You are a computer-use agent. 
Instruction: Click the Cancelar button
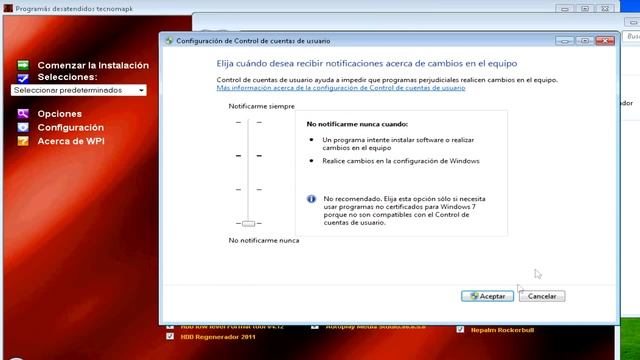tap(542, 296)
